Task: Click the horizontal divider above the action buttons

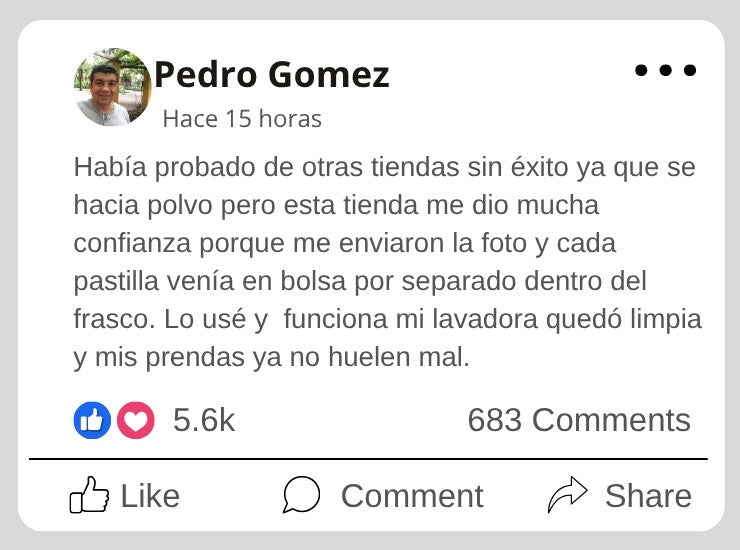Action: [x=368, y=459]
